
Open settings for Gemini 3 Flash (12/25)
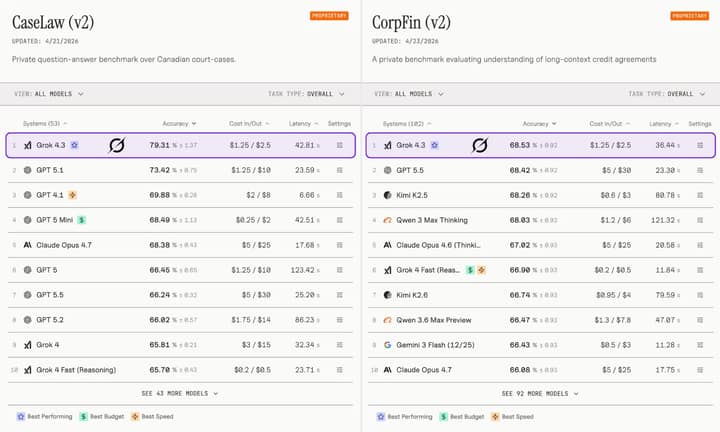[700, 345]
